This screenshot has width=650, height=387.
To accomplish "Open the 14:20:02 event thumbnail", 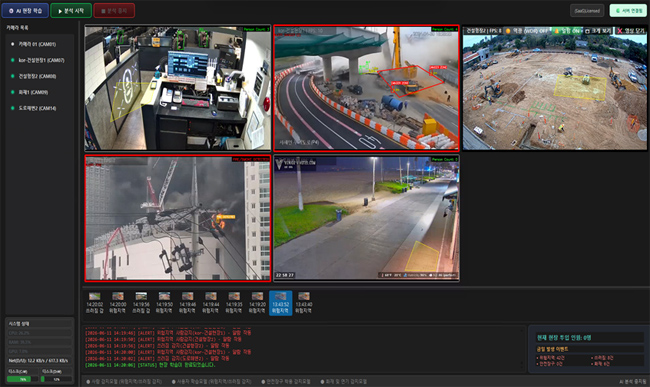I will [x=95, y=303].
